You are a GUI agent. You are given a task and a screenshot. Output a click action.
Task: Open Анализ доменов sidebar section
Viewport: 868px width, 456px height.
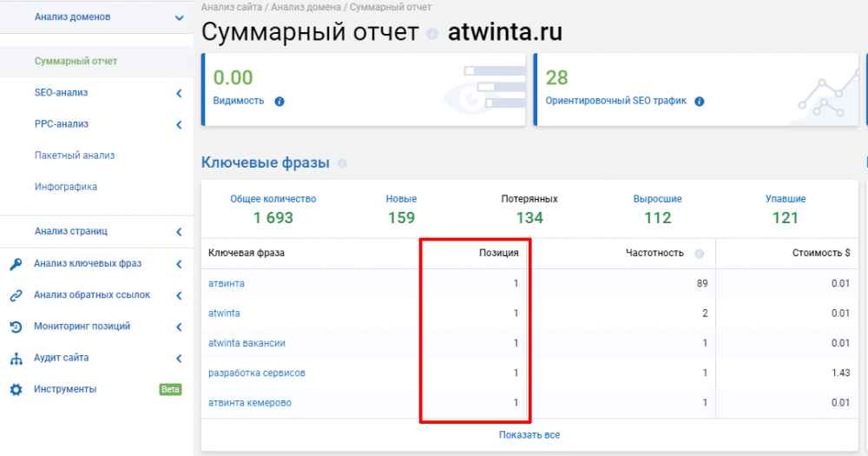point(73,17)
